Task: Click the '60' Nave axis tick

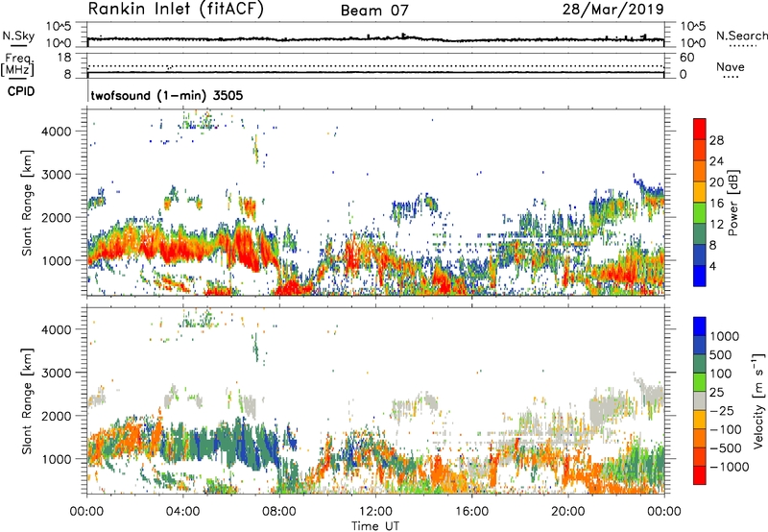Action: (x=686, y=58)
